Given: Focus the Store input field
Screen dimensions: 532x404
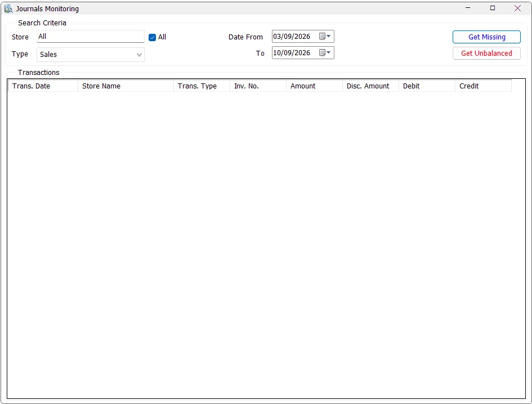Looking at the screenshot, I should 91,36.
